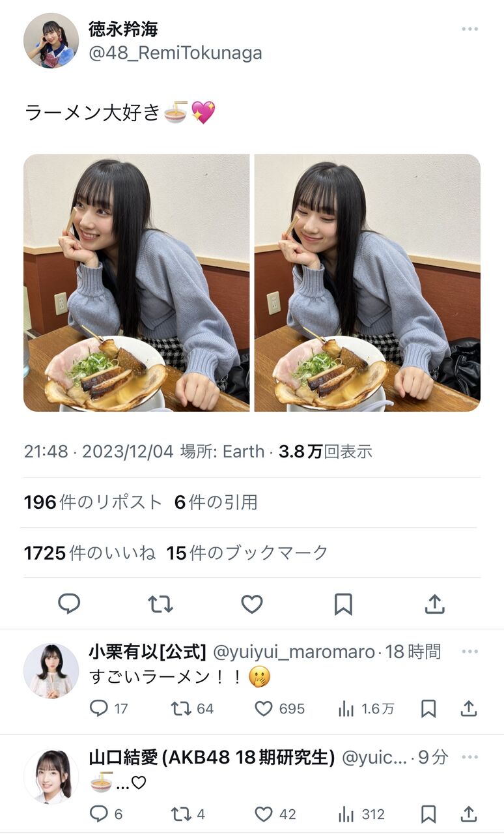
Task: Open the 6件の引用 quotes list
Action: [x=216, y=502]
